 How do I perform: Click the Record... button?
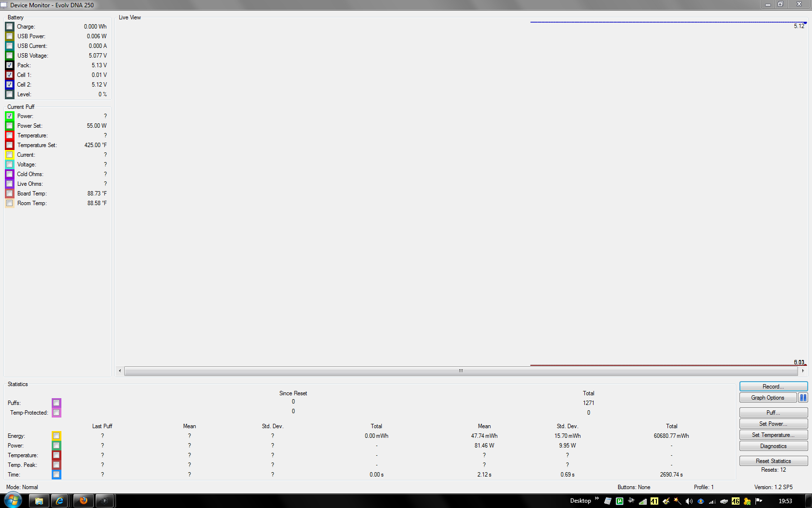[773, 387]
